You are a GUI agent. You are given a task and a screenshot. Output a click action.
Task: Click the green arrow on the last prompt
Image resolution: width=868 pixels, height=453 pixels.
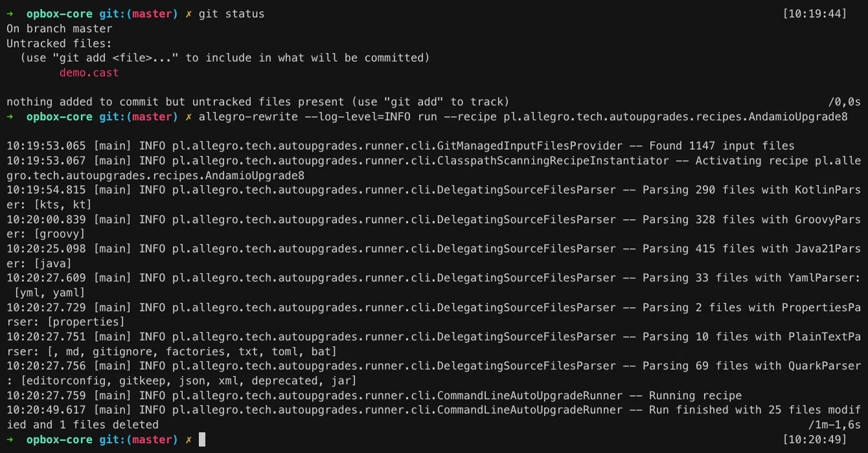tap(10, 440)
